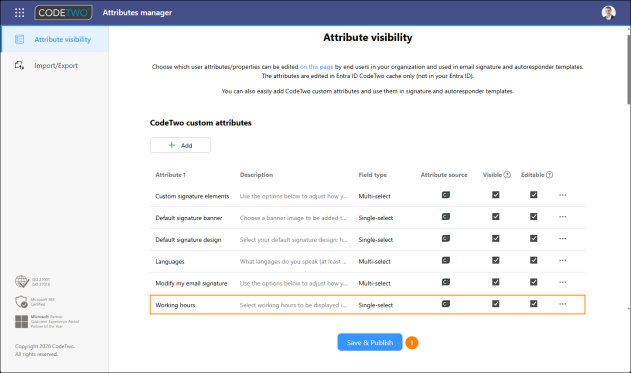This screenshot has width=631, height=373.
Task: Open the user profile avatar
Action: tap(608, 12)
